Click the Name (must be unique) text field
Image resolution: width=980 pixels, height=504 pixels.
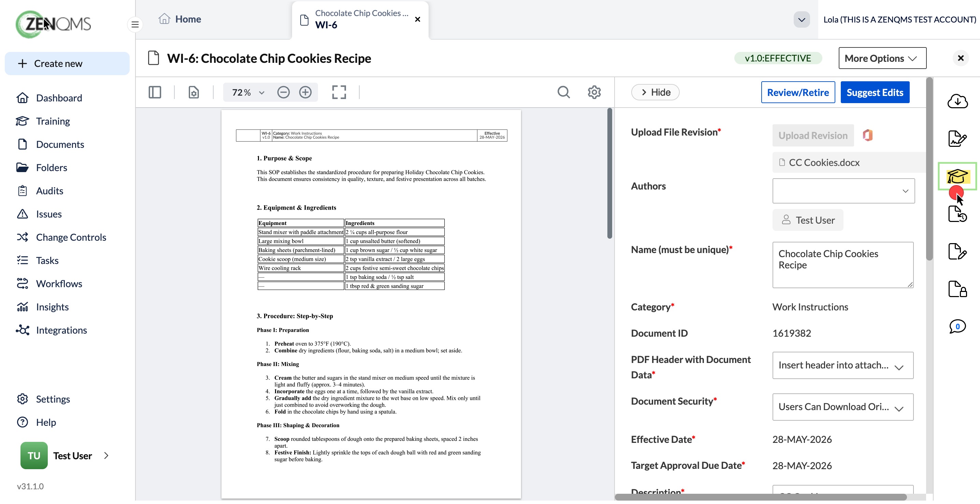pos(843,265)
